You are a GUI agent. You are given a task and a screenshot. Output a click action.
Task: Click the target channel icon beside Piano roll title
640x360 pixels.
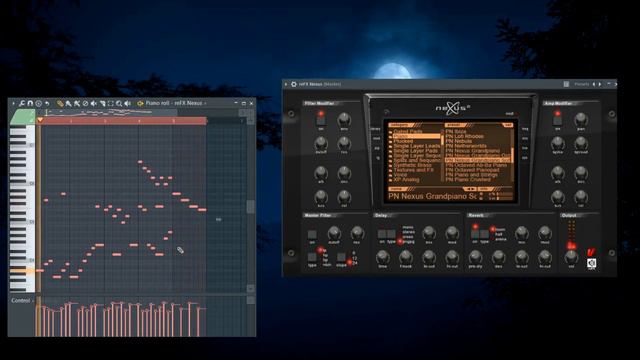[x=140, y=104]
